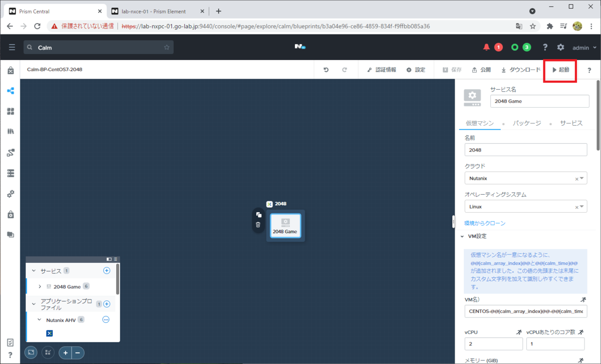The image size is (601, 364).
Task: Open sidebar bottom help question mark
Action: coord(11,355)
